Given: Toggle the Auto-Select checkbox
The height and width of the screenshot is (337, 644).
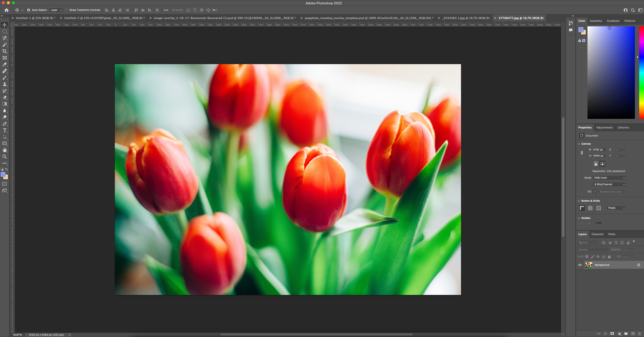Looking at the screenshot, I should coord(29,10).
